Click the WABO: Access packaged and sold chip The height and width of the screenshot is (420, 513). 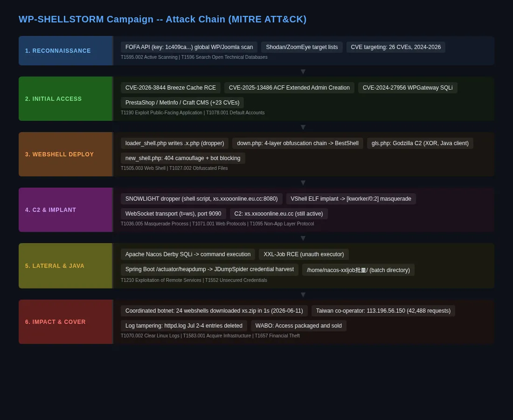coord(298,326)
